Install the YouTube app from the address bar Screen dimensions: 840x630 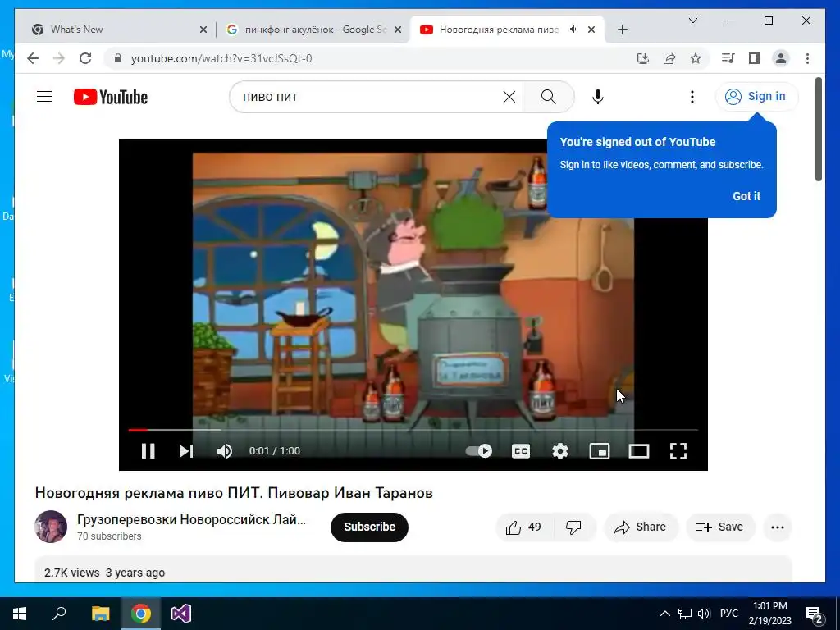pyautogui.click(x=643, y=58)
